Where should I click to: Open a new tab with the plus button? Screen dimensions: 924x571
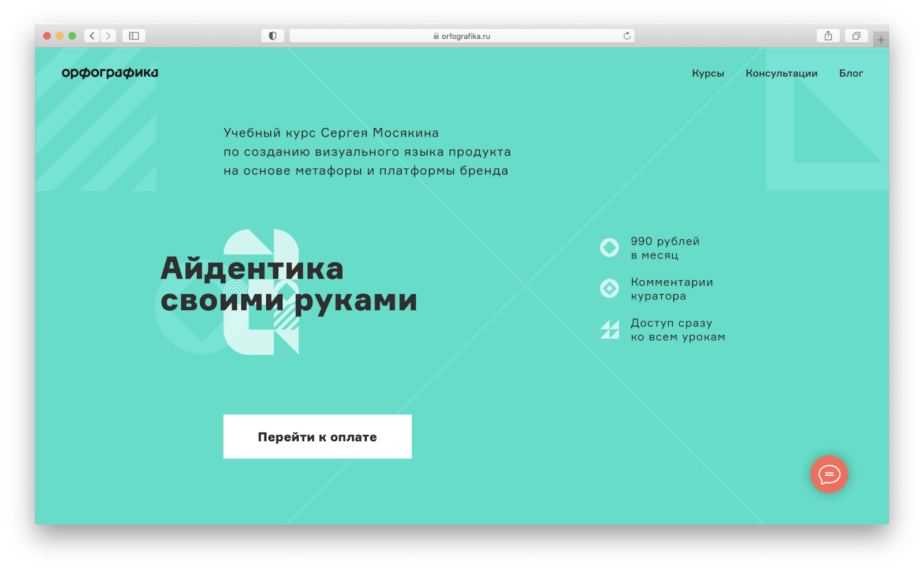(x=881, y=40)
